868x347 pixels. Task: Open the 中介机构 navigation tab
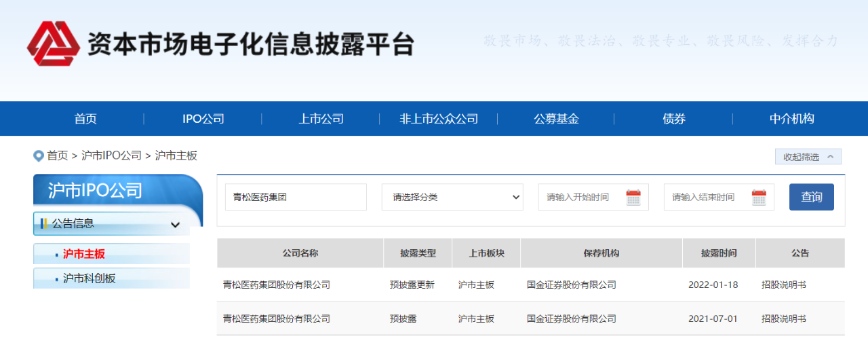(x=791, y=119)
